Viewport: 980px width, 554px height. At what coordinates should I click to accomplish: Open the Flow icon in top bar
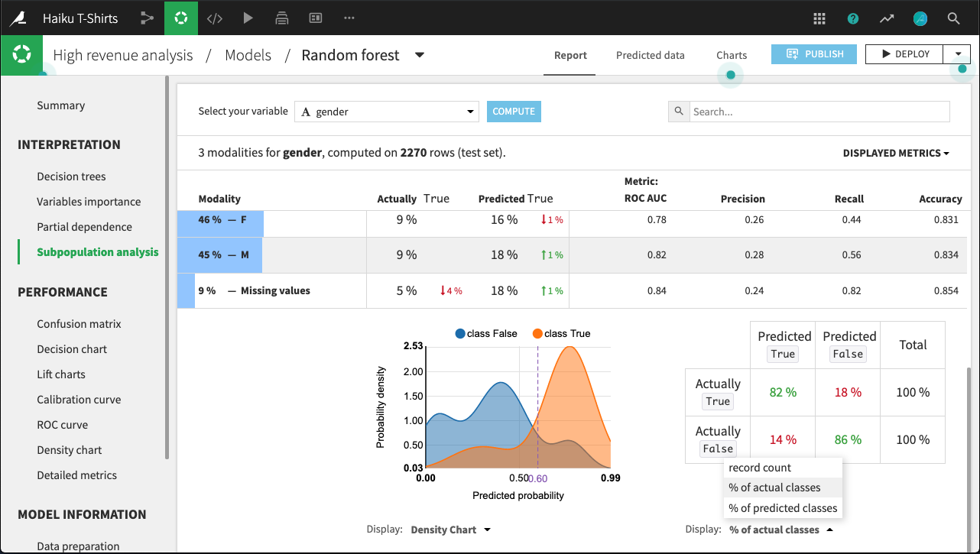148,18
